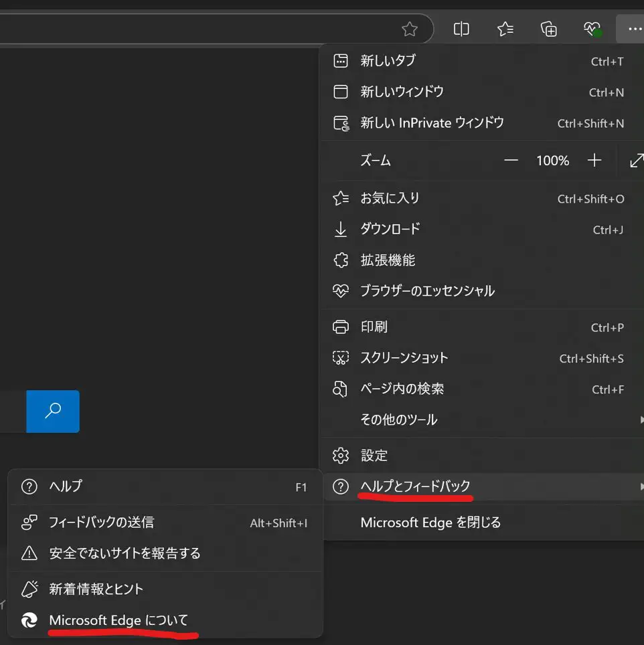This screenshot has width=644, height=645.
Task: Select Microsoft Edge を閉じる
Action: point(481,523)
